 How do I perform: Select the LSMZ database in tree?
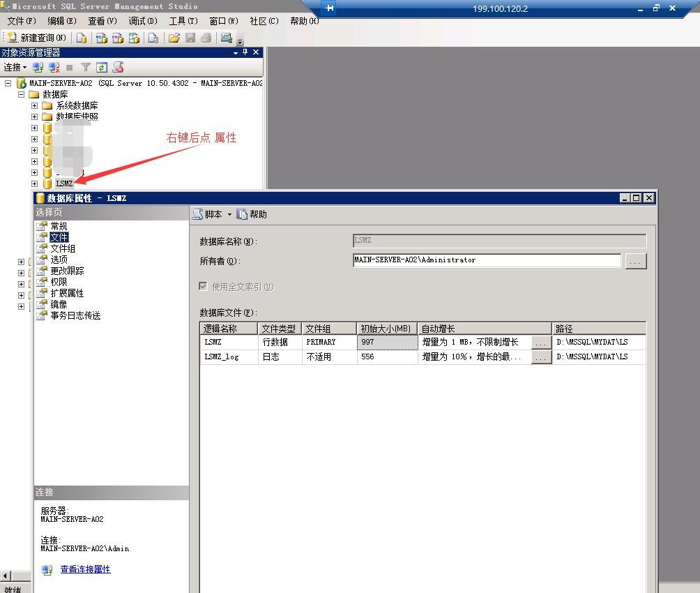pos(64,183)
